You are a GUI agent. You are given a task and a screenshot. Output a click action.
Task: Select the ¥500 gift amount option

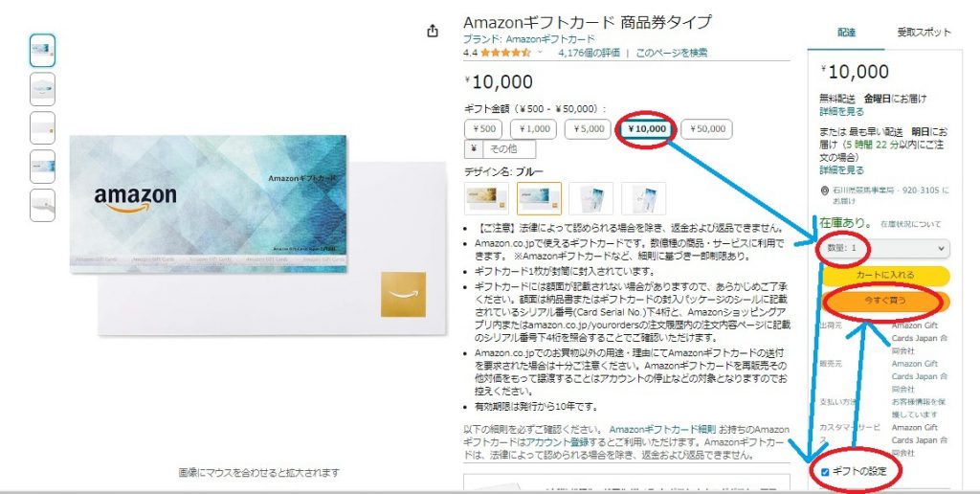[x=483, y=129]
